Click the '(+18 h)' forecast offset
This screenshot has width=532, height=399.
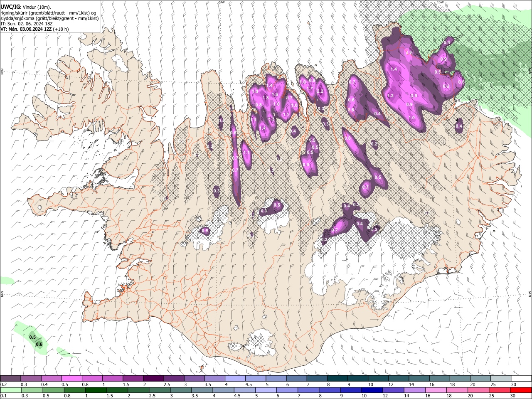pyautogui.click(x=61, y=29)
